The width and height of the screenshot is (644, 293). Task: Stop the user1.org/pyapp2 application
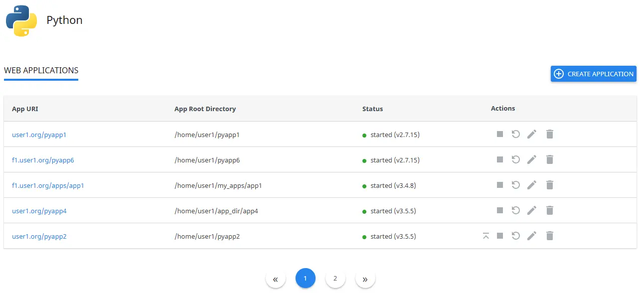pyautogui.click(x=500, y=236)
